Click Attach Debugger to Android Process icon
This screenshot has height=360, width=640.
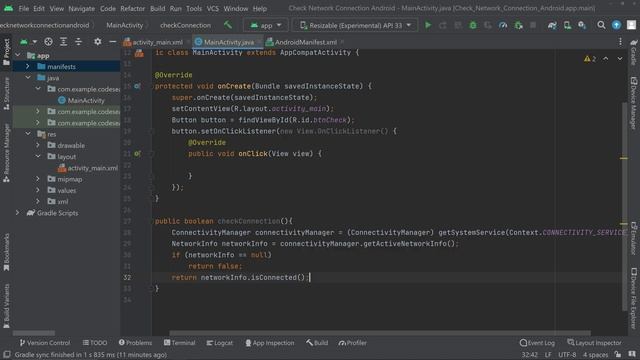pos(518,25)
